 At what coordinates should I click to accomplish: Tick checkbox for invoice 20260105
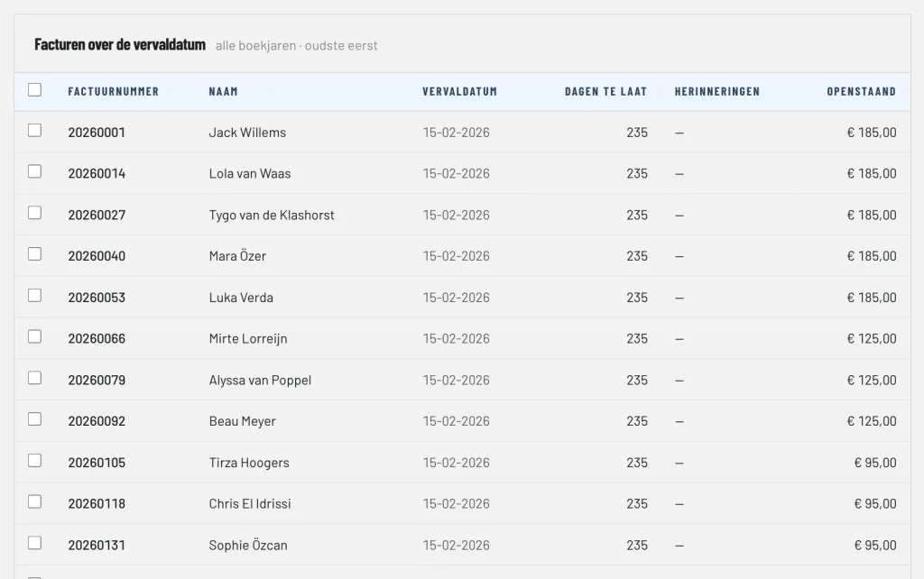[x=35, y=460]
